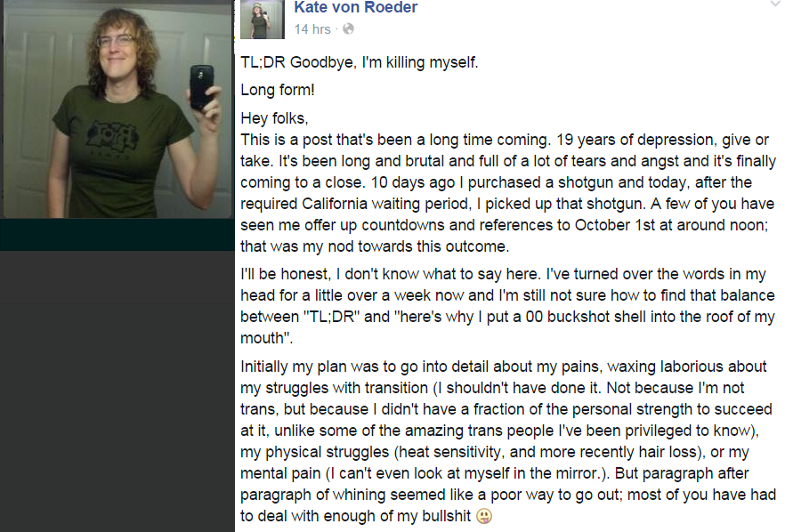Click the "Hey folks," greeting line
Viewport: 785px width, 532px height.
[274, 118]
